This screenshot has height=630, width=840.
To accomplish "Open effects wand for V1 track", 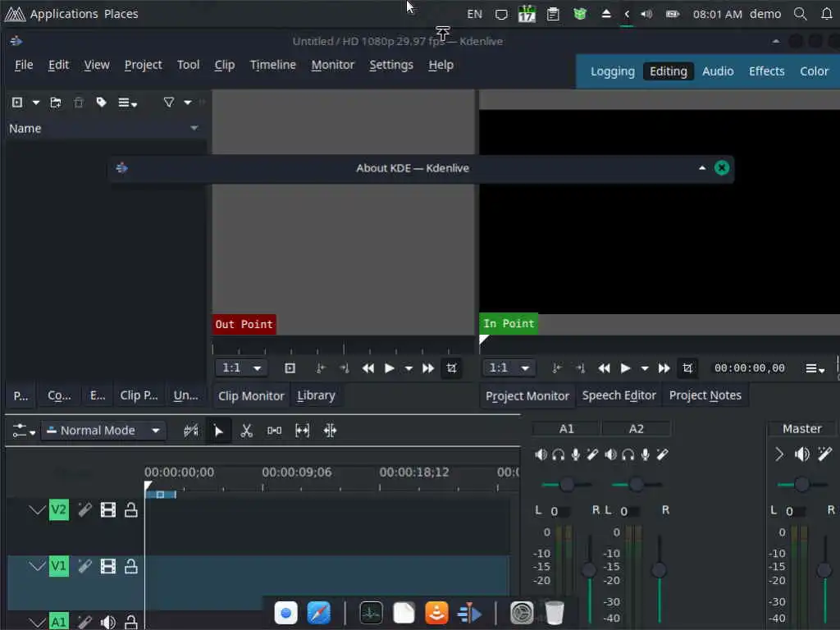I will pos(84,566).
